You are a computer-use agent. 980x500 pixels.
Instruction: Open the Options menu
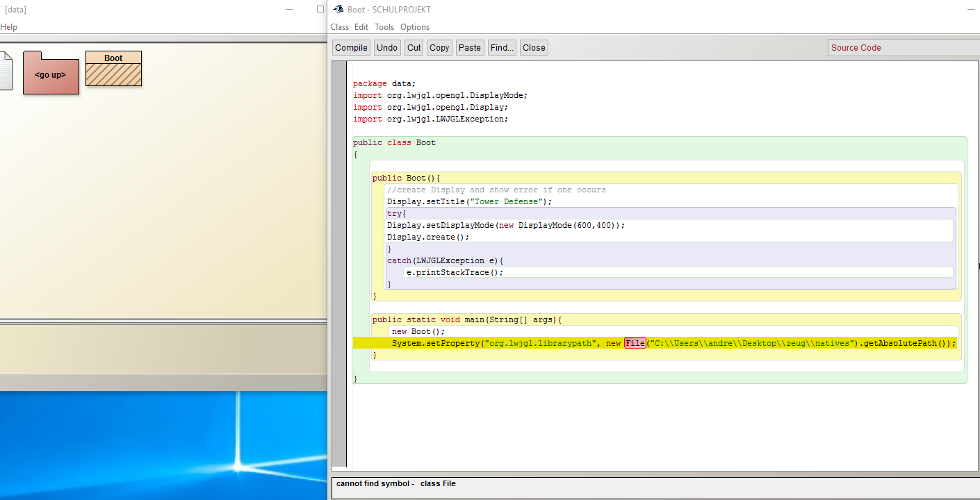coord(415,27)
